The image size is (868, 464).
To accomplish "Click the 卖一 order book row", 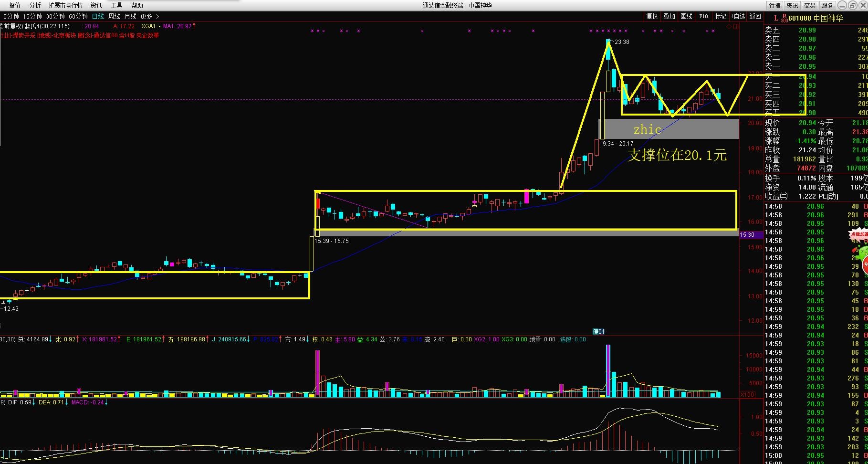I will click(x=816, y=66).
